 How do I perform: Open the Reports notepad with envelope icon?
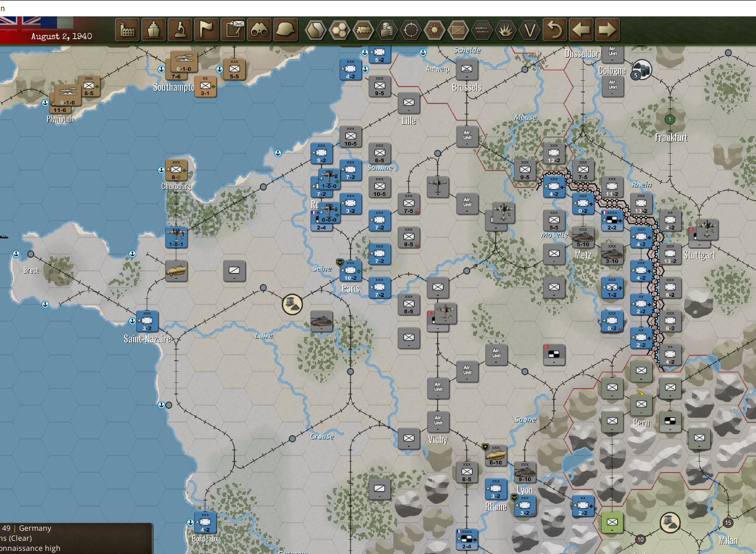coord(233,30)
